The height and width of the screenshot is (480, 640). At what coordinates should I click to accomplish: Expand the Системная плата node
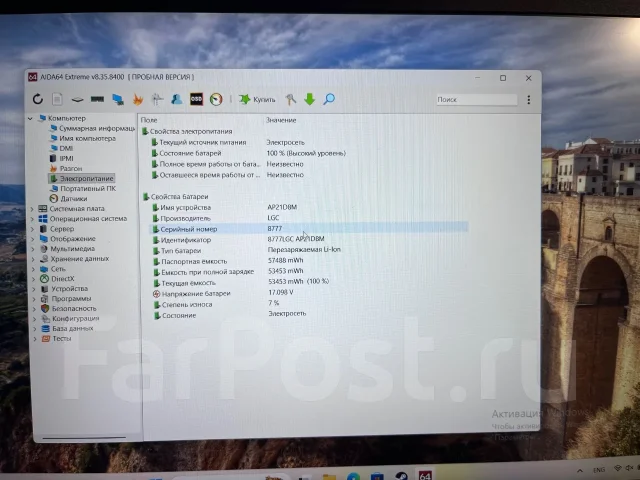pyautogui.click(x=32, y=209)
